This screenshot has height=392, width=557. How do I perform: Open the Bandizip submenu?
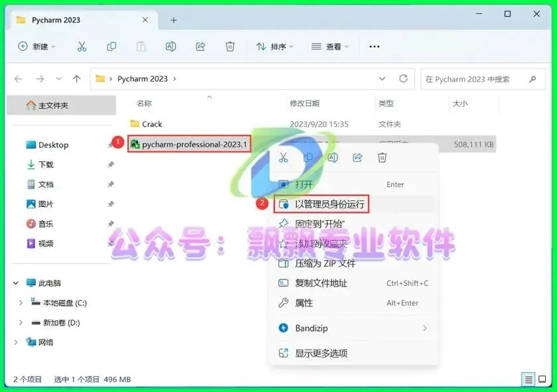click(354, 328)
